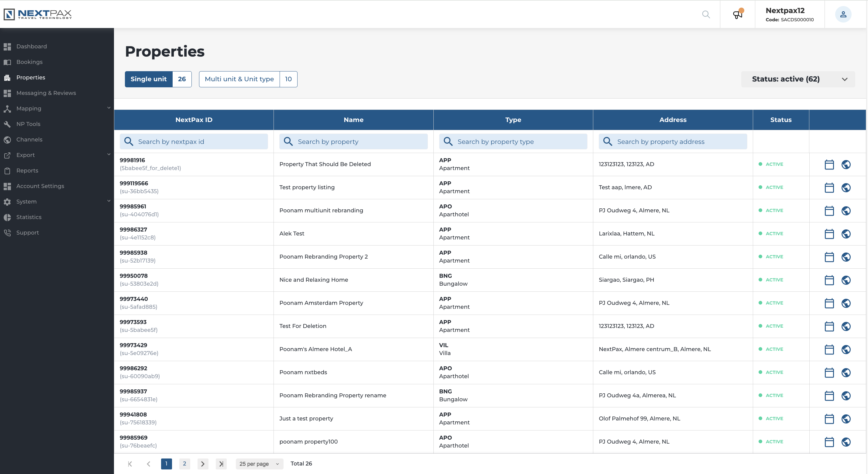Click ACTIVE status of Test property listing
This screenshot has width=868, height=474.
[771, 187]
